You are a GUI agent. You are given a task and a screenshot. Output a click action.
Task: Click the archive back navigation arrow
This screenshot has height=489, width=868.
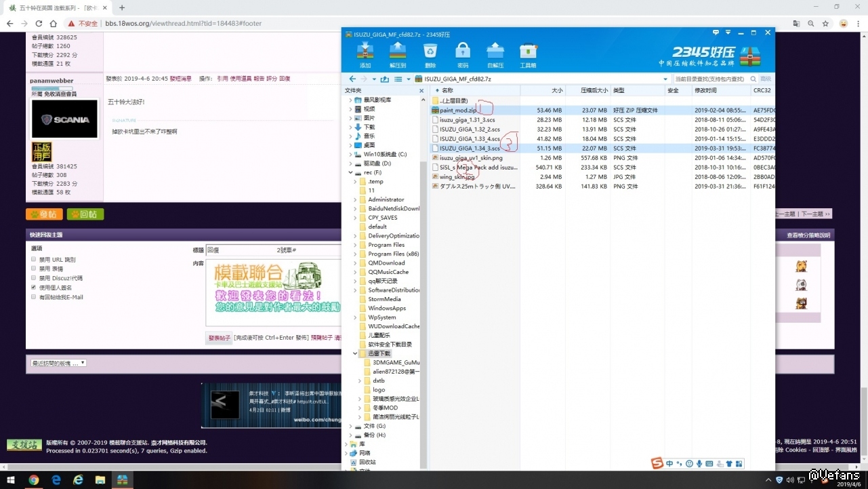tap(352, 79)
